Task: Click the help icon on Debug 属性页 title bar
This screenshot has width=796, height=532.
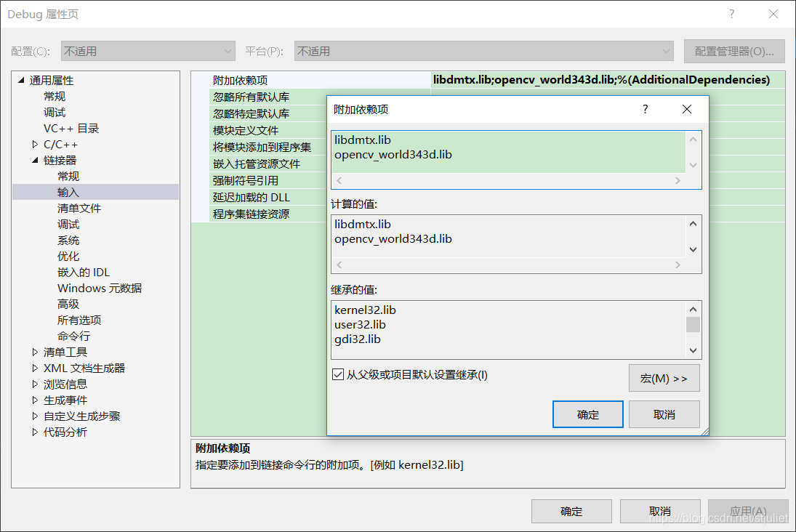Action: 732,14
